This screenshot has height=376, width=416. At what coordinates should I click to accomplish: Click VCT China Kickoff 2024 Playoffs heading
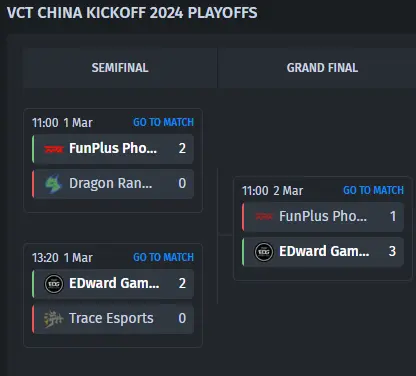click(x=132, y=13)
